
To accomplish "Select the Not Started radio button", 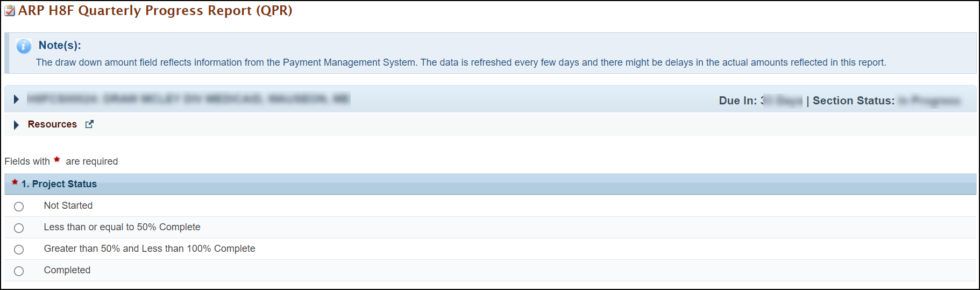I will tap(19, 207).
